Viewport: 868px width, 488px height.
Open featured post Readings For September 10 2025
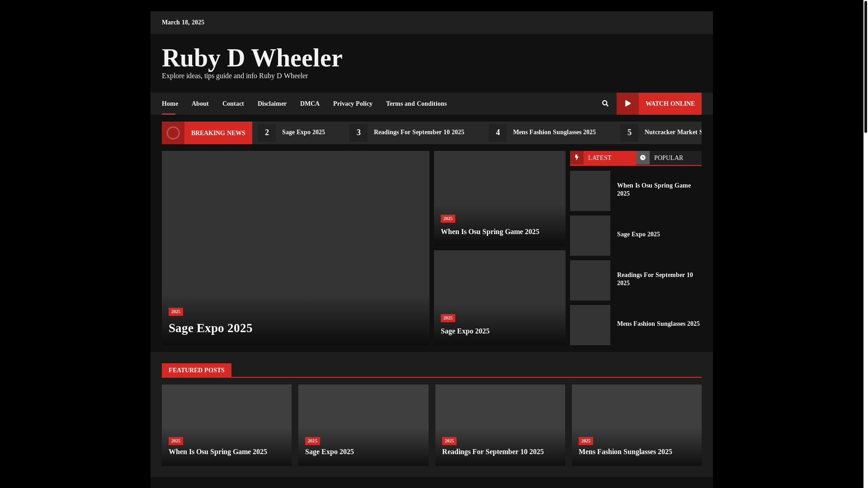493,452
